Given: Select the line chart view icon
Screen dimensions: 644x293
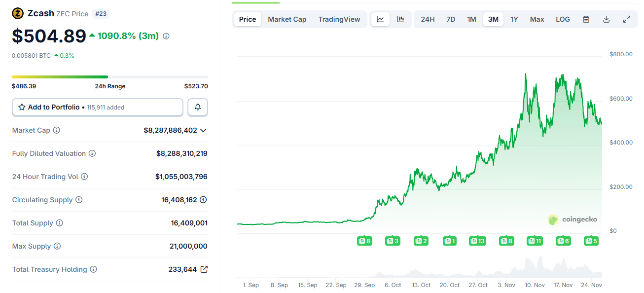Looking at the screenshot, I should click(380, 19).
